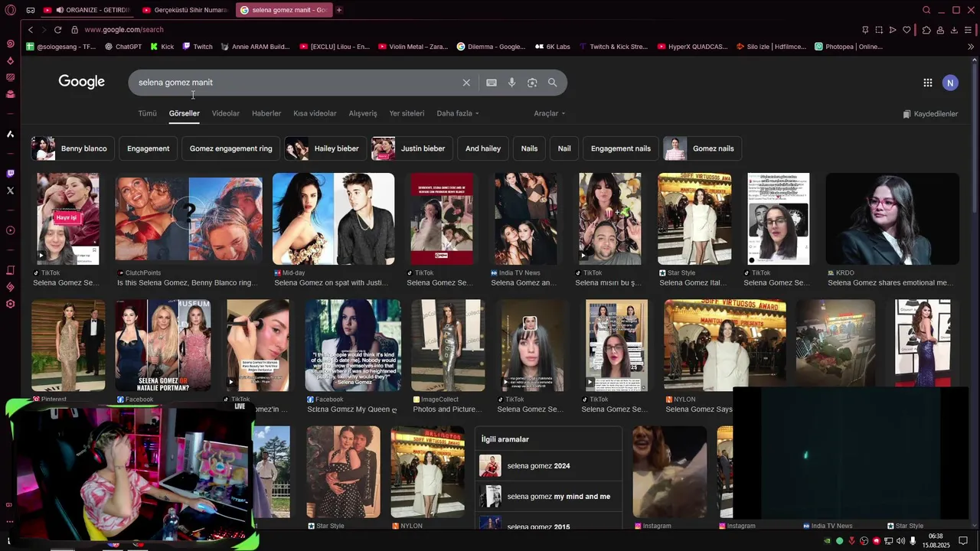Go back with the browser back arrow
The width and height of the screenshot is (980, 551).
(31, 30)
